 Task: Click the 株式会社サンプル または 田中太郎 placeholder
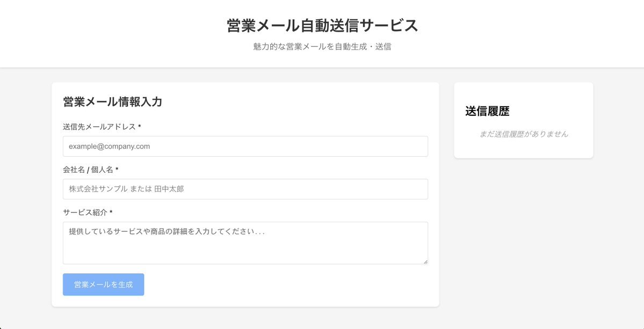click(126, 189)
